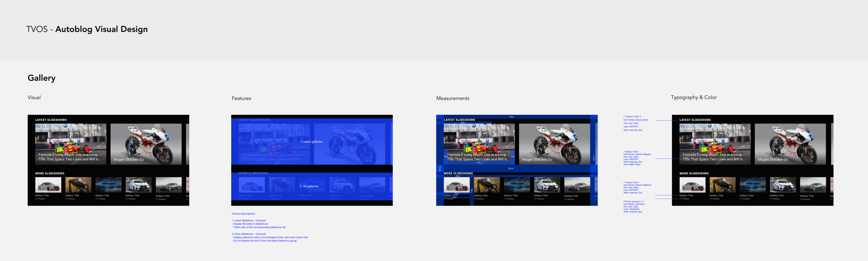Image resolution: width=868 pixels, height=261 pixels.
Task: Click 'Do not display the first 5' line
Action: coord(264,240)
